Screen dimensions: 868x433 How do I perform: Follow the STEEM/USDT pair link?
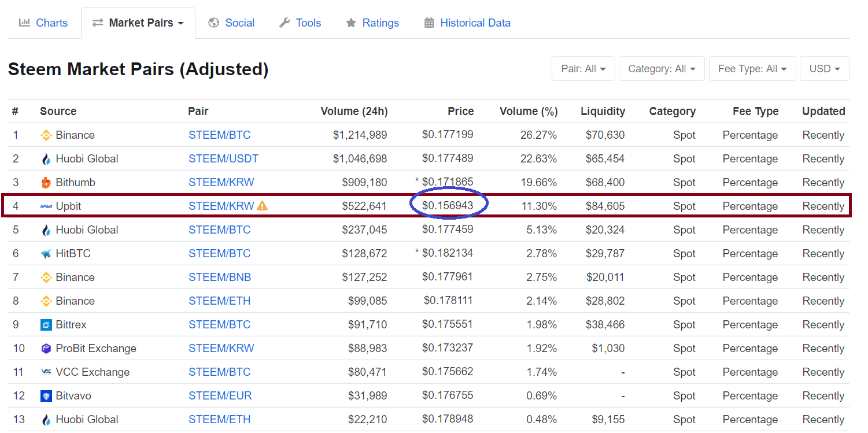(223, 159)
